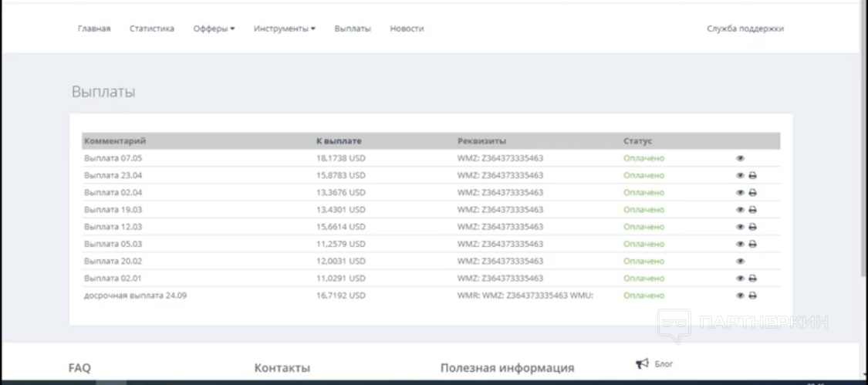Viewport: 868px width, 385px height.
Task: View the досрочная выплата 24.09 entry
Action: [x=741, y=296]
